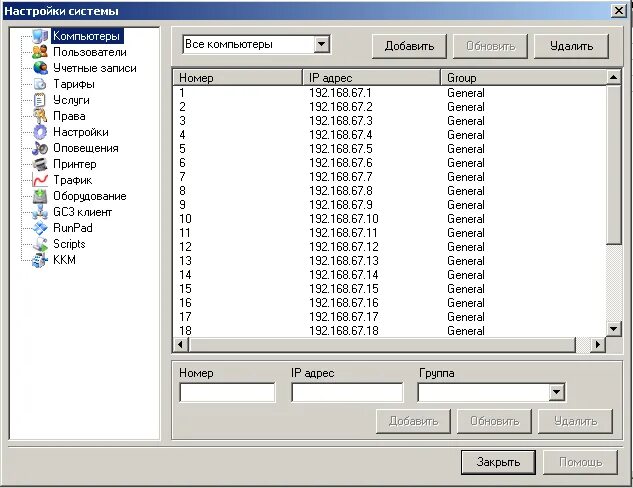Sort by the Group column header
Screen dimensions: 633x488
pyautogui.click(x=523, y=77)
